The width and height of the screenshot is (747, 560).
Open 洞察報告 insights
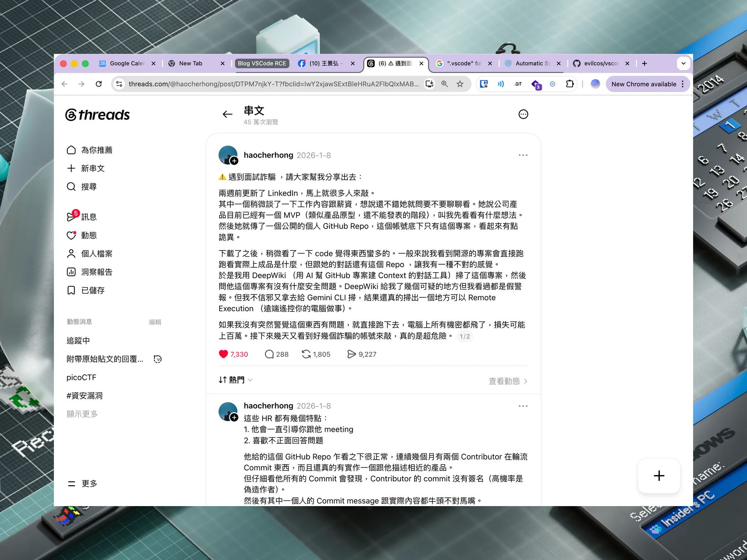coord(89,272)
